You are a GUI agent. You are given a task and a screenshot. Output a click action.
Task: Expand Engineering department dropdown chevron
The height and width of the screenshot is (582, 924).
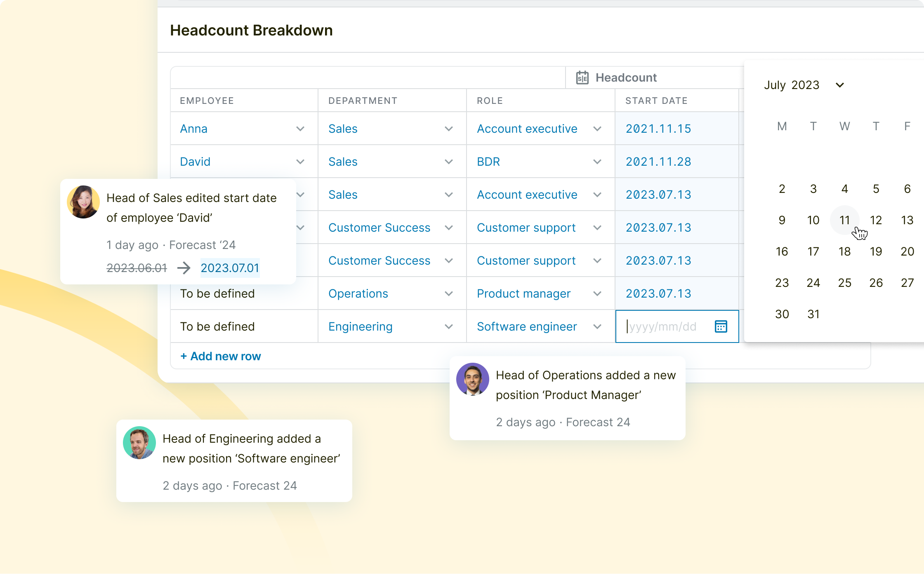(449, 326)
